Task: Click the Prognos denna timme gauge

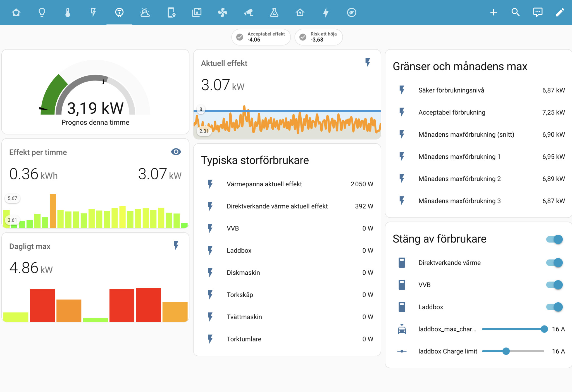Action: (95, 92)
